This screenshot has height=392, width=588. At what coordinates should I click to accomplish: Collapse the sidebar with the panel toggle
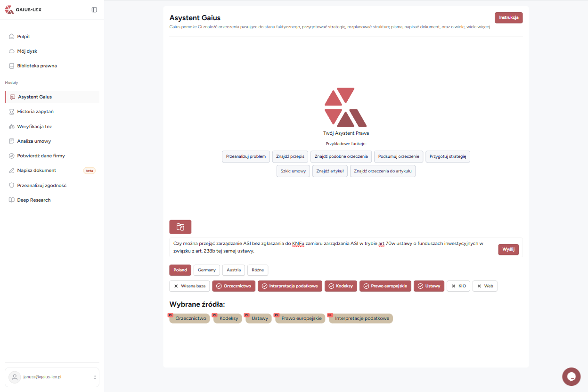point(94,9)
